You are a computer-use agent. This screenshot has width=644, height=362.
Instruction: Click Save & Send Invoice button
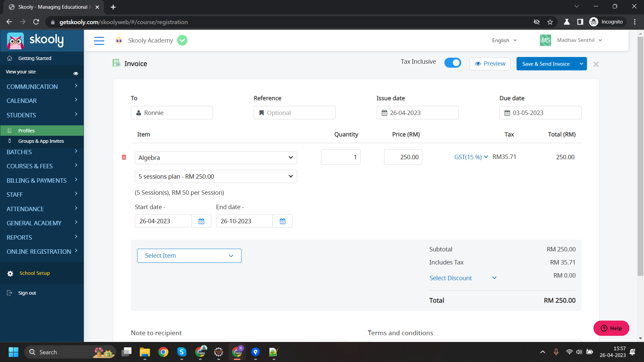546,64
